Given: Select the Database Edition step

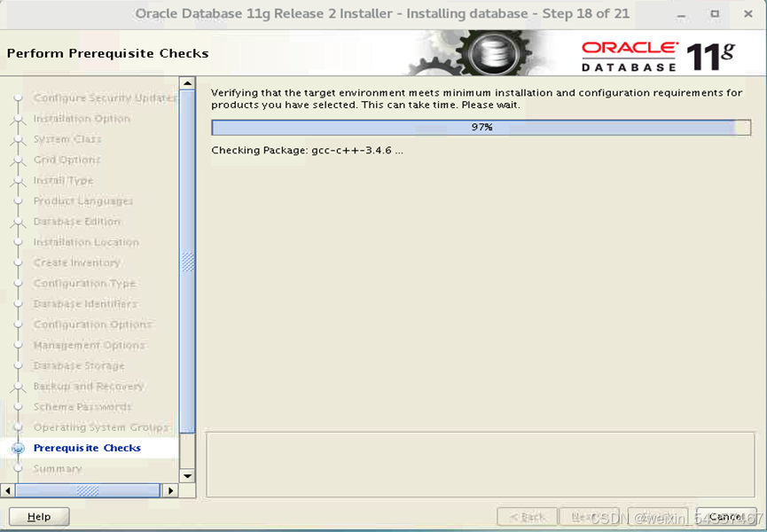Looking at the screenshot, I should pos(76,222).
